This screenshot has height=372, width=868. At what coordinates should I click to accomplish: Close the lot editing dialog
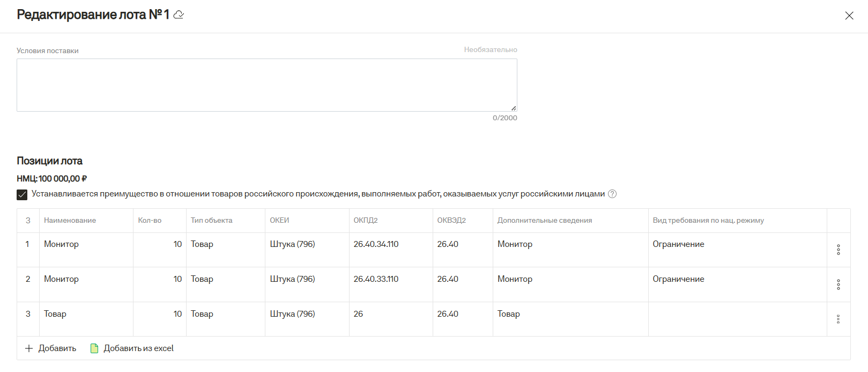point(849,16)
